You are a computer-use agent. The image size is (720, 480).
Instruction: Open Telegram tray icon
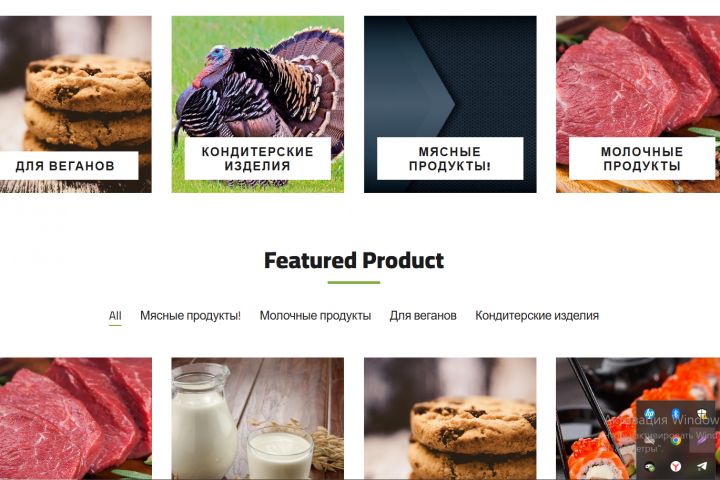[x=701, y=466]
